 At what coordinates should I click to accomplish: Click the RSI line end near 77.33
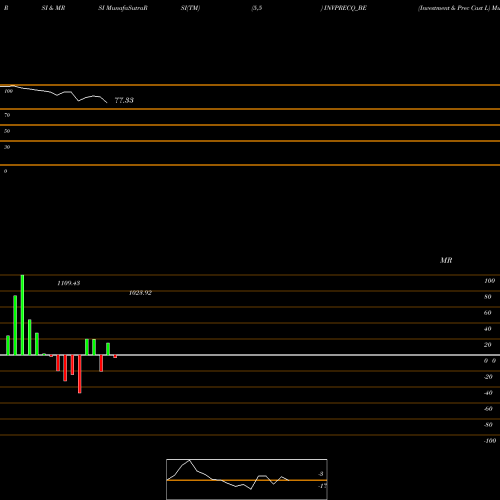pos(107,102)
